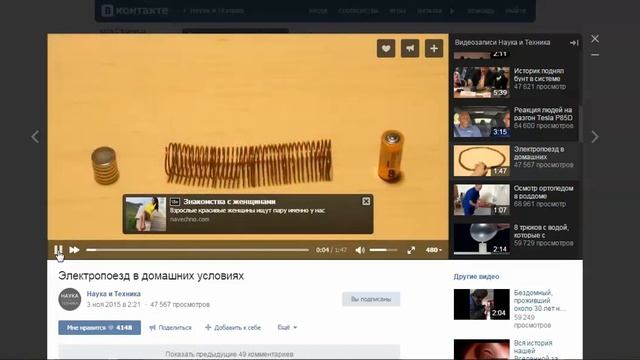Open Вся история нашей video thumbnail

(x=482, y=350)
